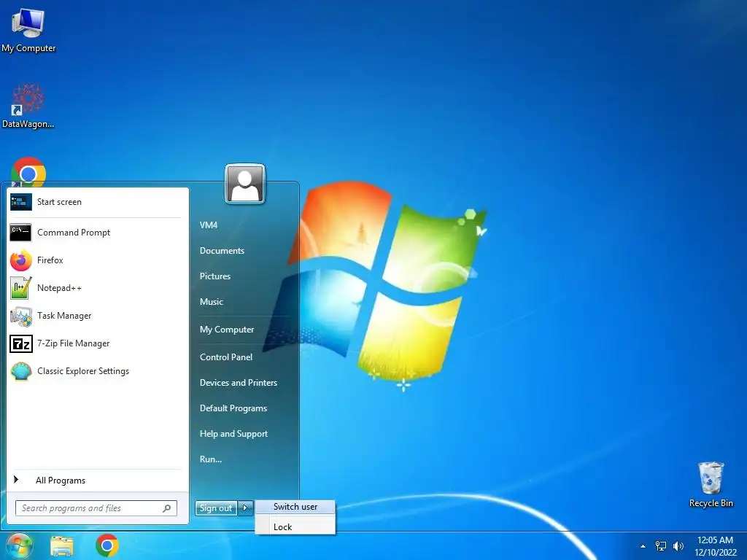Screen dimensions: 747x560
Task: Open the Recycle Bin on desktop
Action: 711,485
